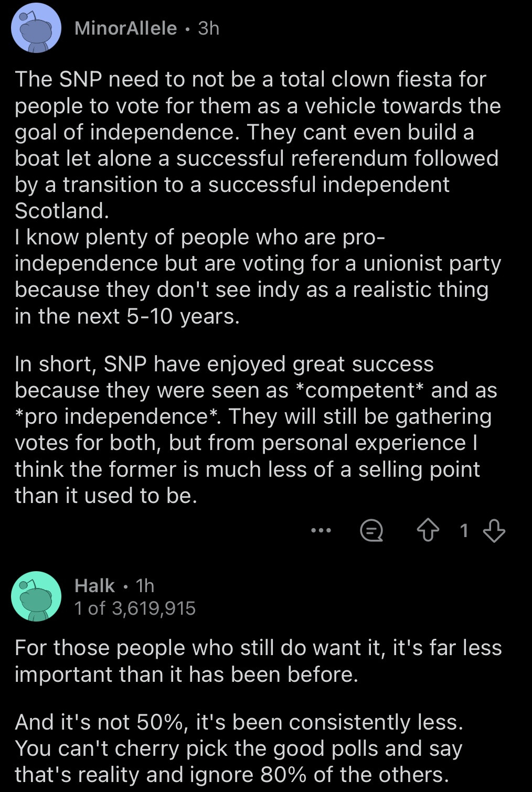The height and width of the screenshot is (792, 532).
Task: Upvote MinorAllele's comment
Action: tap(428, 531)
